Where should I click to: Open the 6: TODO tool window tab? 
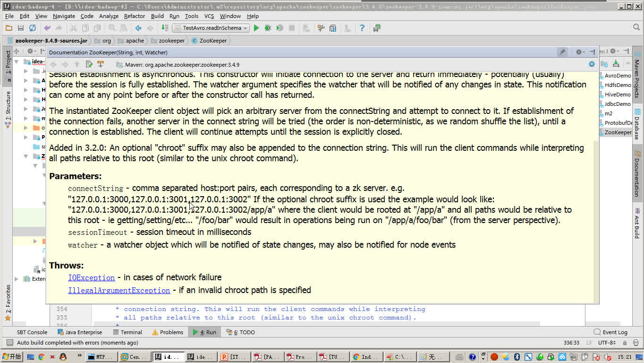click(x=240, y=332)
